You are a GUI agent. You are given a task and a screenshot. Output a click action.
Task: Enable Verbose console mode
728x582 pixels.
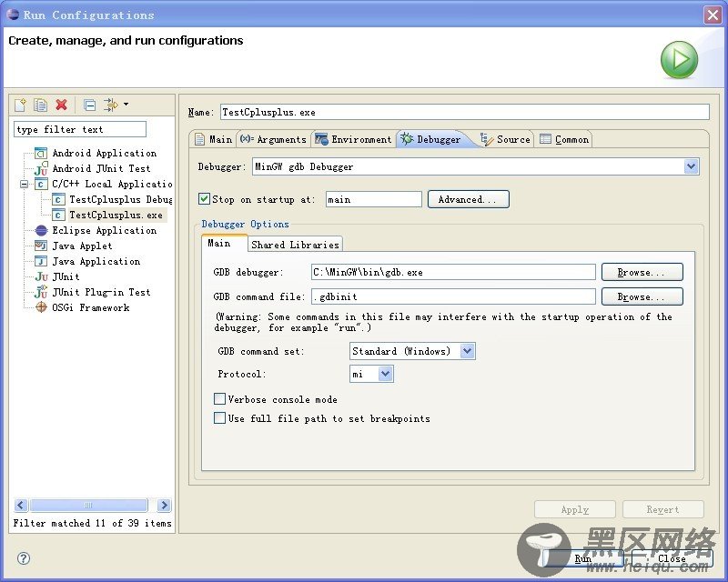click(219, 398)
